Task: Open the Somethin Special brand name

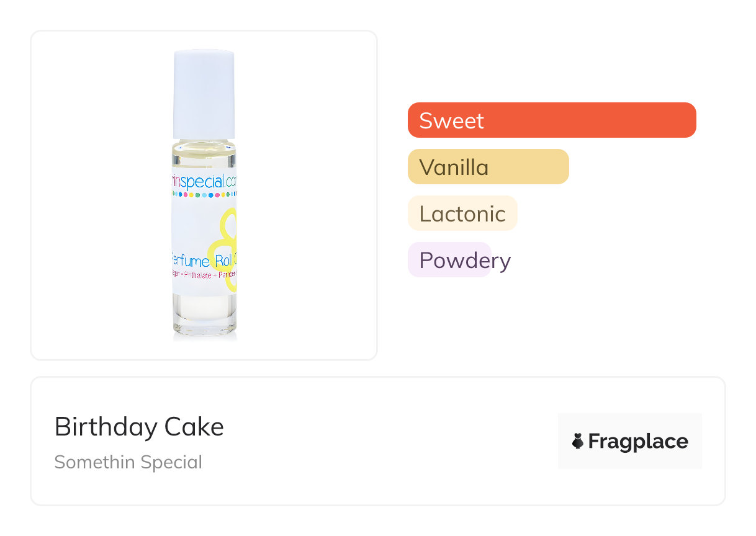Action: click(x=128, y=462)
